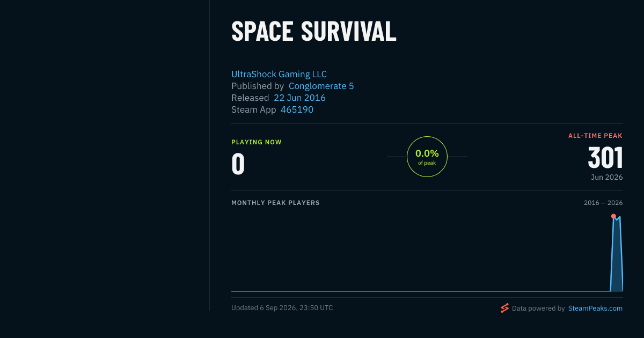644x338 pixels.
Task: Open the Conglomerate 5 publisher link
Action: click(x=321, y=86)
